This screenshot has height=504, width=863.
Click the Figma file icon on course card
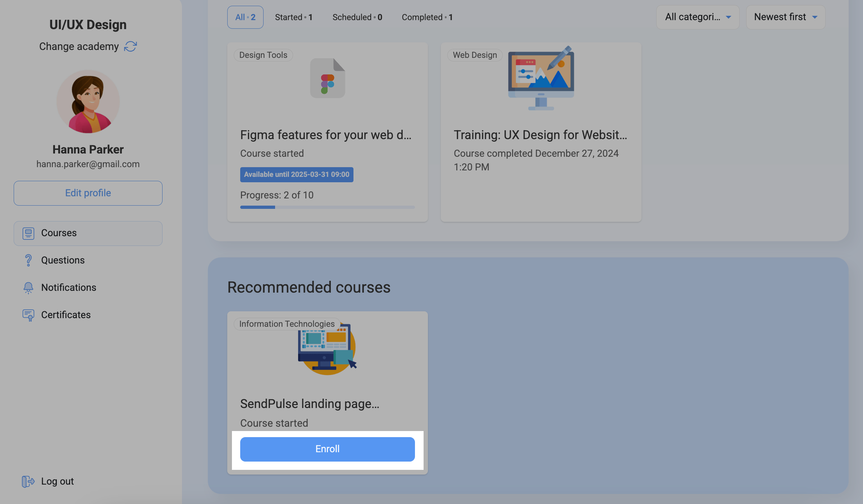[328, 78]
